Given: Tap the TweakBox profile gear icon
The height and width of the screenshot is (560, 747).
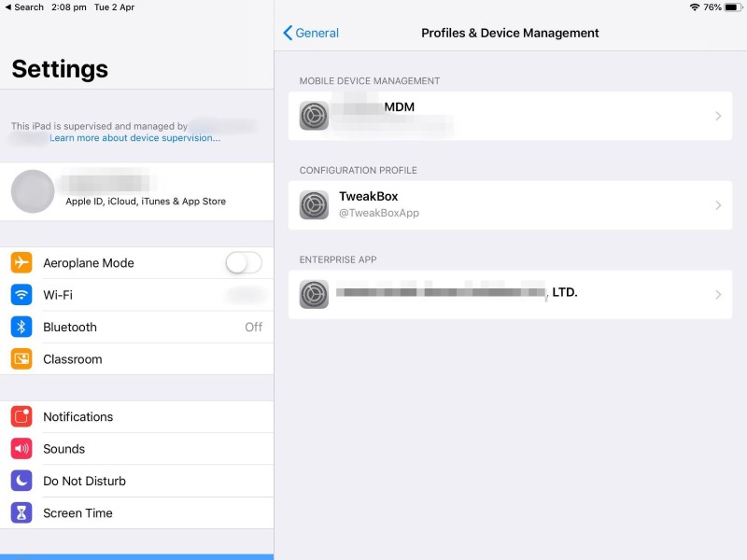Looking at the screenshot, I should pos(314,205).
